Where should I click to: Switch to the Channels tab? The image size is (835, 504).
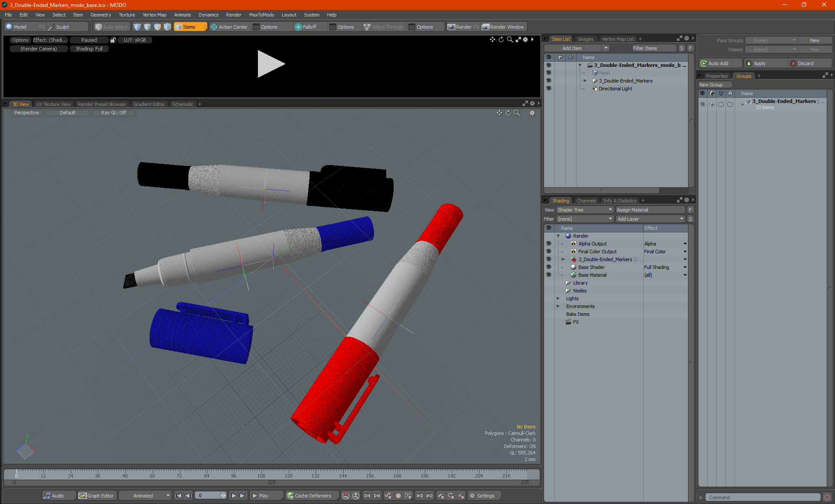click(x=586, y=201)
